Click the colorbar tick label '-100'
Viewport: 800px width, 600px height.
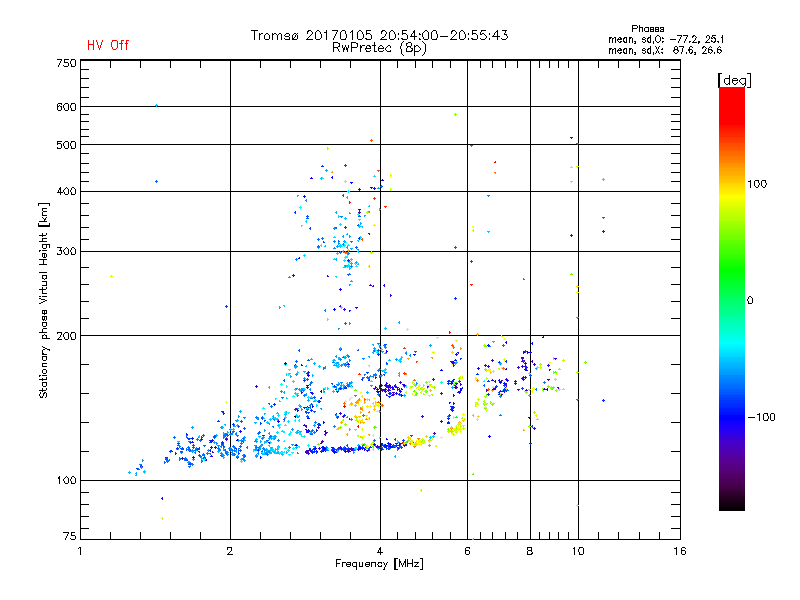761,417
